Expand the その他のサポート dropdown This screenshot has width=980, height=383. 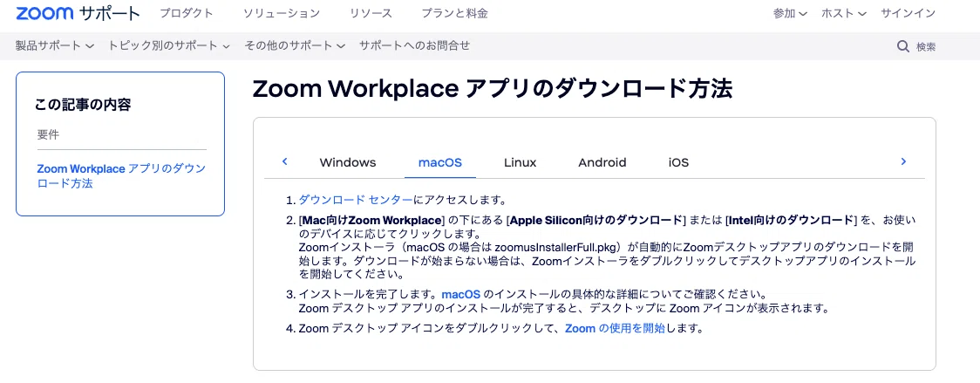[295, 45]
